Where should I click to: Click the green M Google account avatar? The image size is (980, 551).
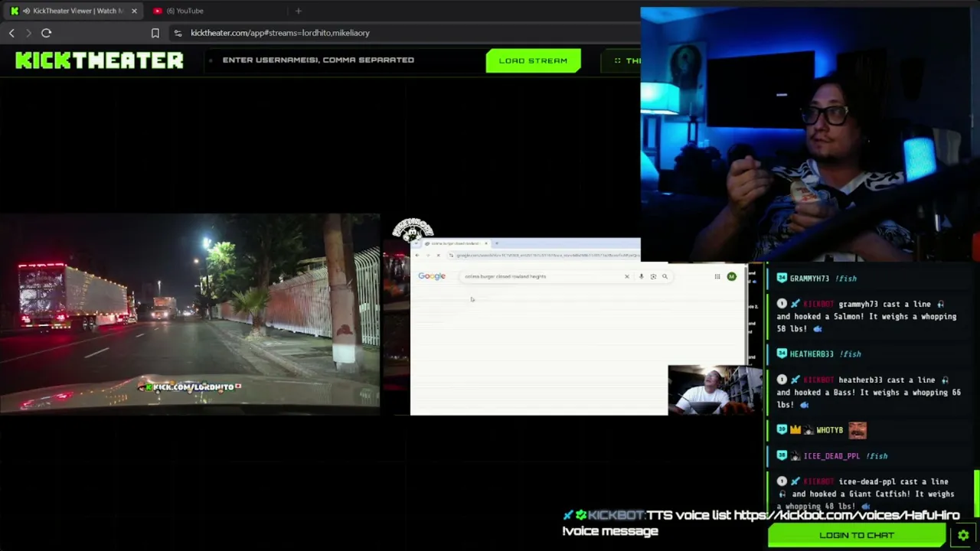[x=731, y=276]
